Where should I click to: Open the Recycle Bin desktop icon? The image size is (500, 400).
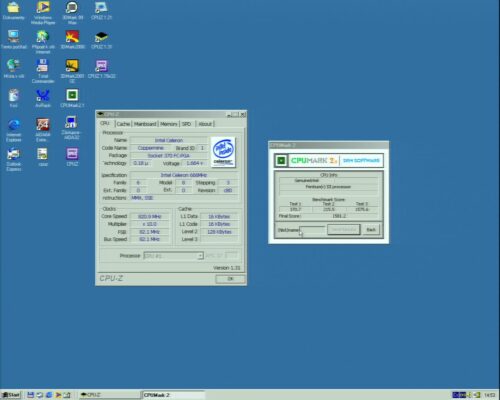13,98
